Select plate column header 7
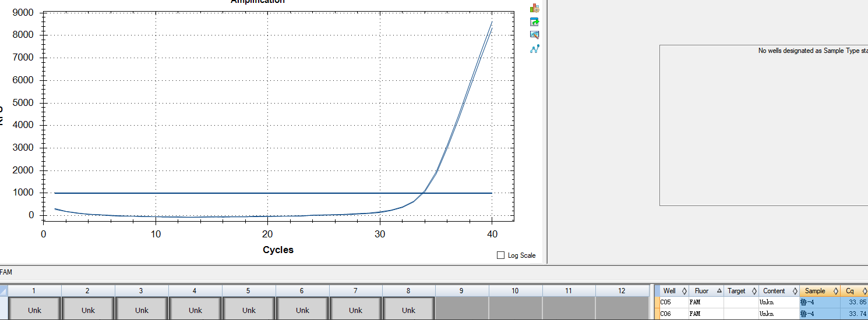Screen dimensions: 868x320 coord(356,291)
